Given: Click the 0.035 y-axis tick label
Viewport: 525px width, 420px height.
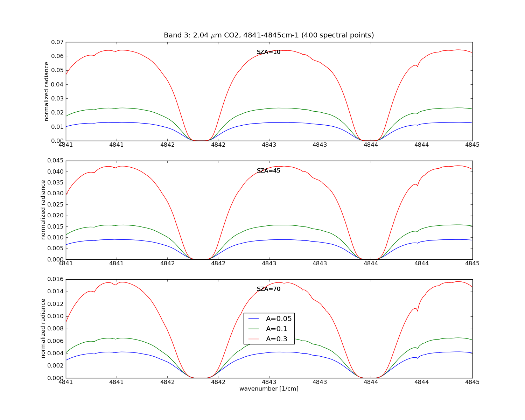Looking at the screenshot, I should [55, 182].
